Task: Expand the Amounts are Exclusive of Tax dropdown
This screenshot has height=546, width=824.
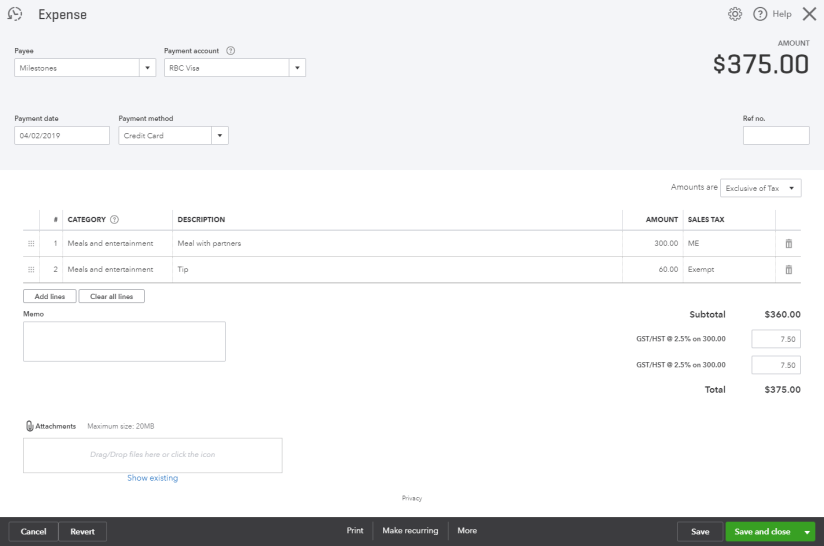Action: pyautogui.click(x=792, y=188)
